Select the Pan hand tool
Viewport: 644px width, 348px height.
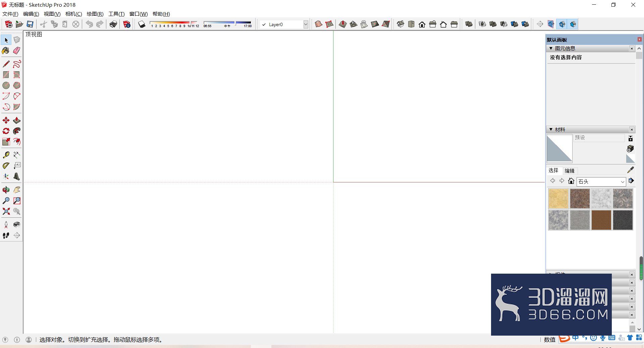[x=17, y=190]
